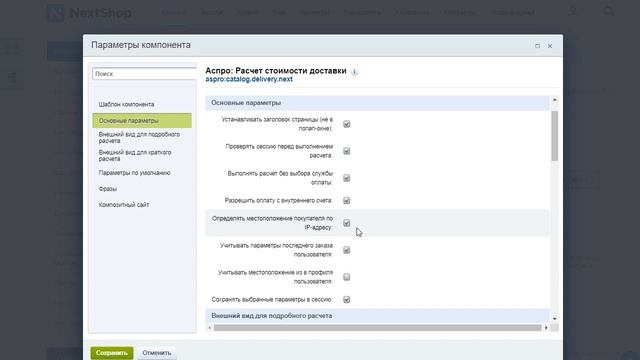Maximize the component parameters dialog
This screenshot has height=360, width=640.
tap(537, 46)
